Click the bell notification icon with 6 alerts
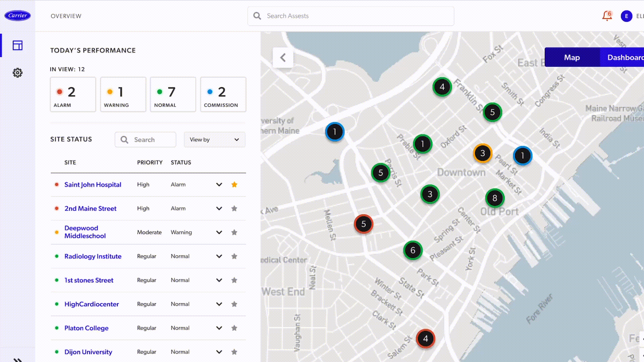Viewport: 644px width, 362px height. point(606,15)
